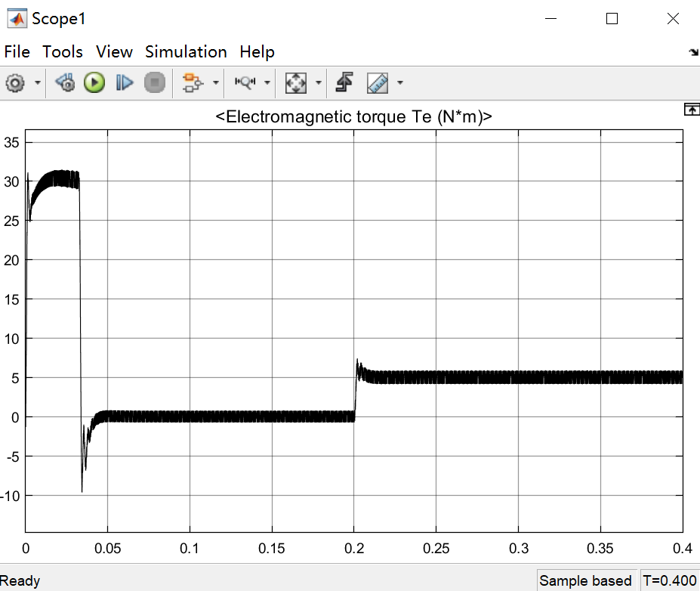
Task: Click the Step Forward button
Action: [124, 82]
